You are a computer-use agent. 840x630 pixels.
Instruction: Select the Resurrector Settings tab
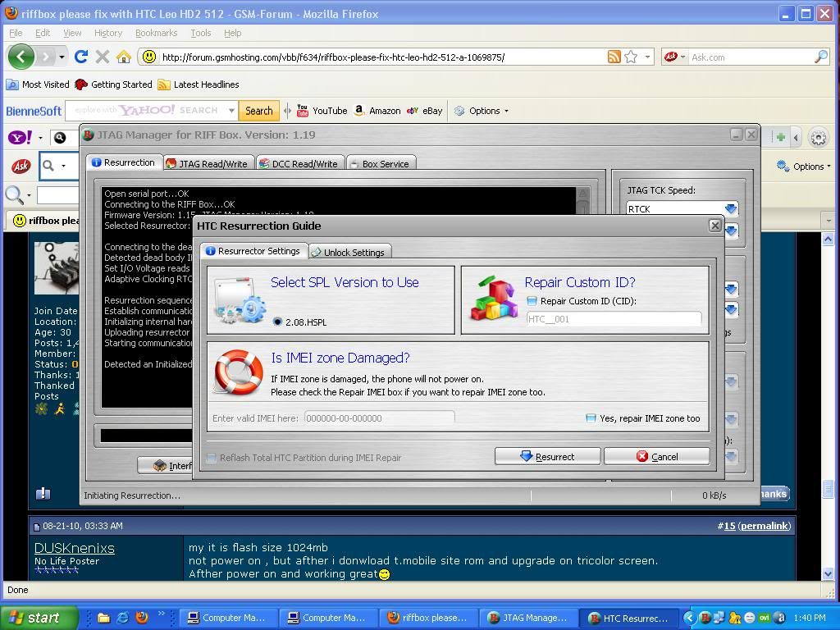[x=254, y=251]
